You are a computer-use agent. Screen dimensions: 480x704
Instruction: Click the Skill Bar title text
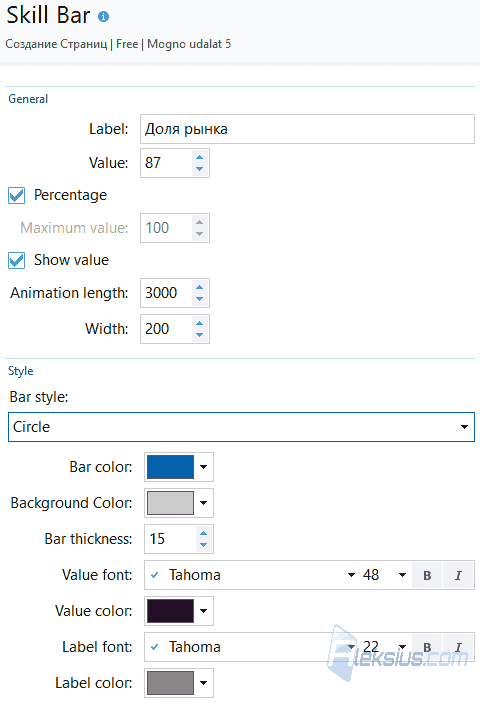pos(48,15)
